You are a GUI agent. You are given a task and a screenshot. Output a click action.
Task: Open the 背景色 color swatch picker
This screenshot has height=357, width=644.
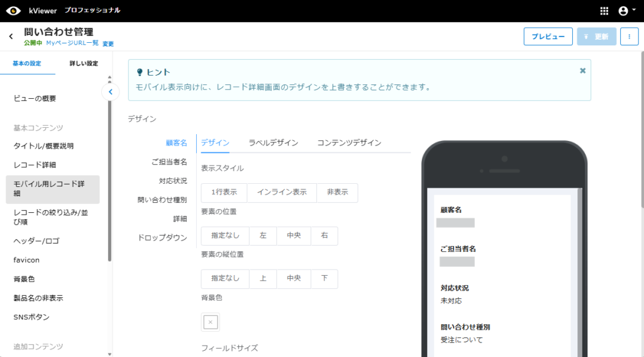pos(210,322)
